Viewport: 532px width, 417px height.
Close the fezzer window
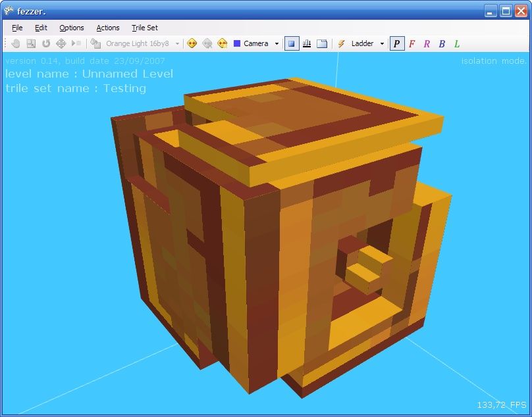click(x=521, y=11)
